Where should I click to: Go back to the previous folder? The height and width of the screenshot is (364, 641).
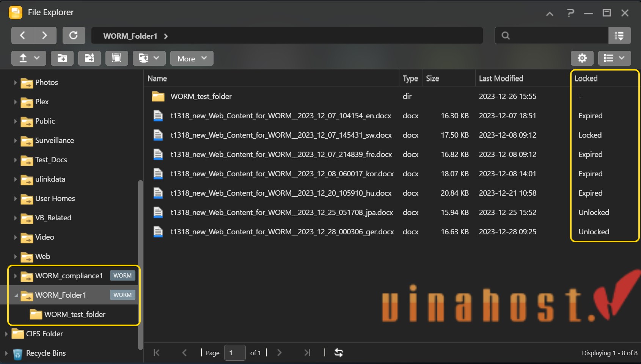pos(22,36)
